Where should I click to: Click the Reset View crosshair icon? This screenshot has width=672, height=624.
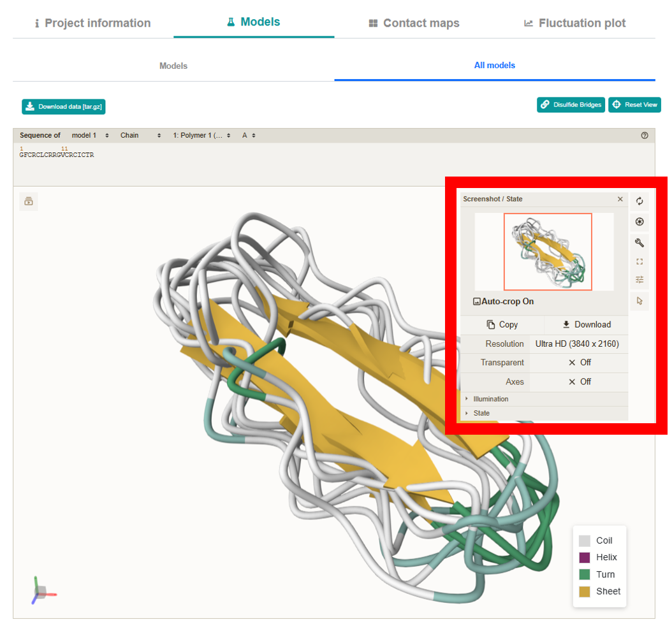[617, 105]
